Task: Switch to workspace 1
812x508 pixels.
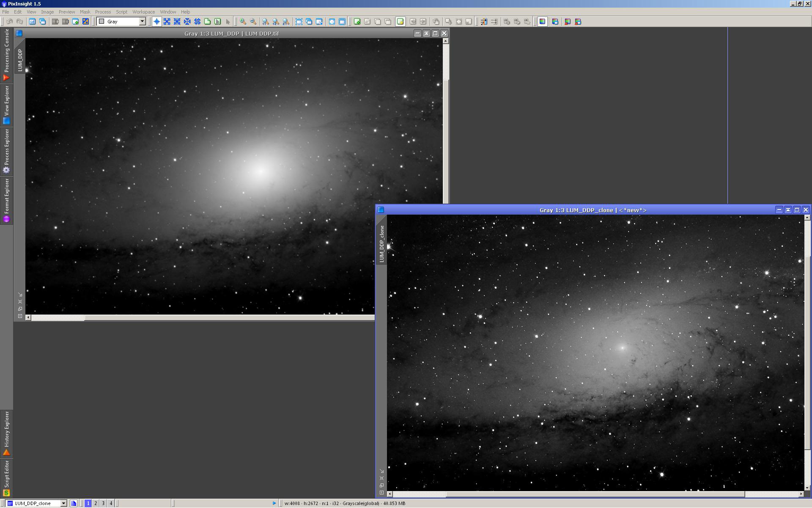Action: [88, 503]
